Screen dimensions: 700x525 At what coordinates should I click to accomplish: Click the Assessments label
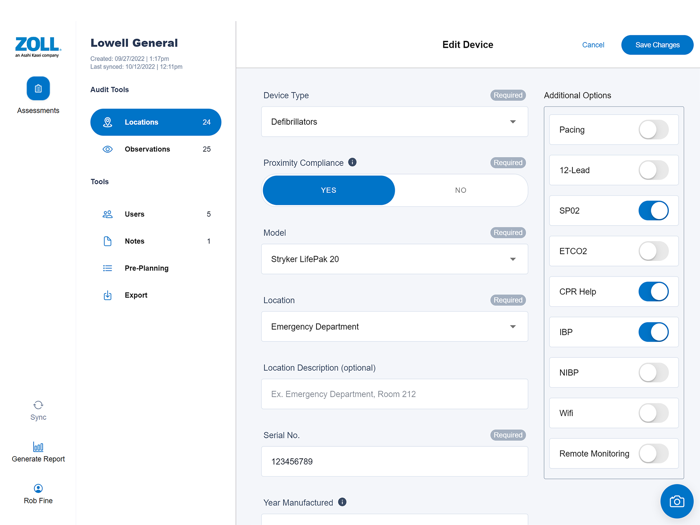click(x=38, y=110)
